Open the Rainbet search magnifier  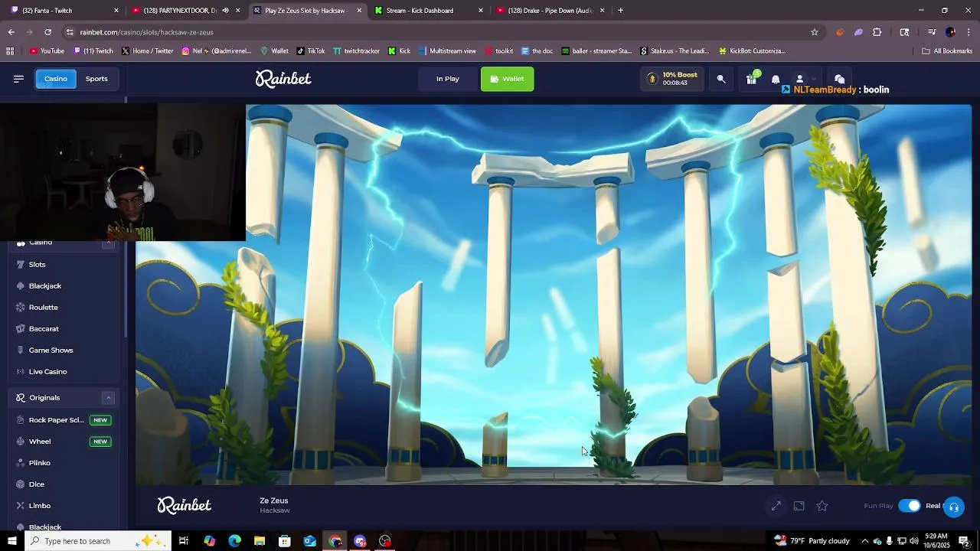click(721, 79)
